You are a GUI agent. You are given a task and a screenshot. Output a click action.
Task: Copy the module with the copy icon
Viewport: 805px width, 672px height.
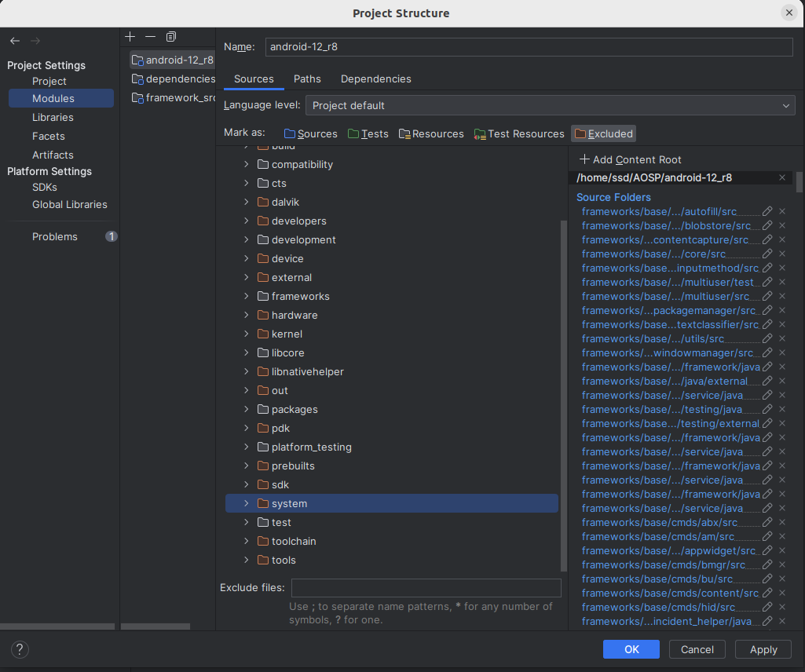pyautogui.click(x=171, y=36)
